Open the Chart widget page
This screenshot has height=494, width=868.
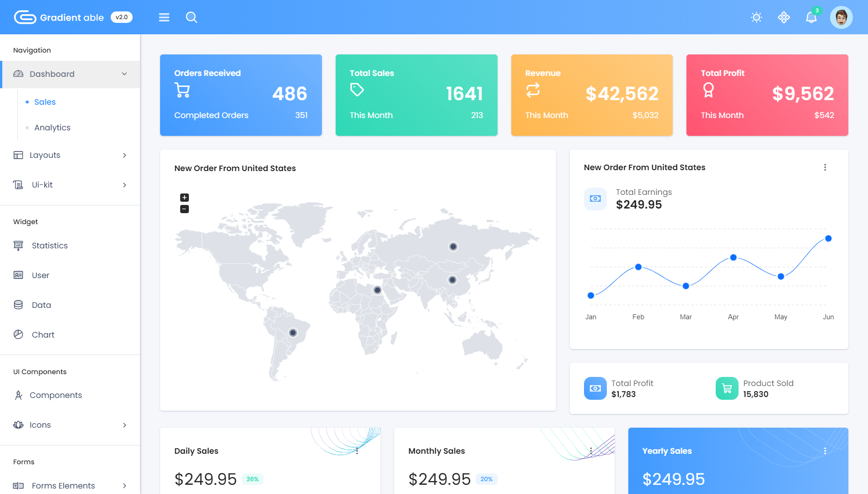pyautogui.click(x=43, y=335)
